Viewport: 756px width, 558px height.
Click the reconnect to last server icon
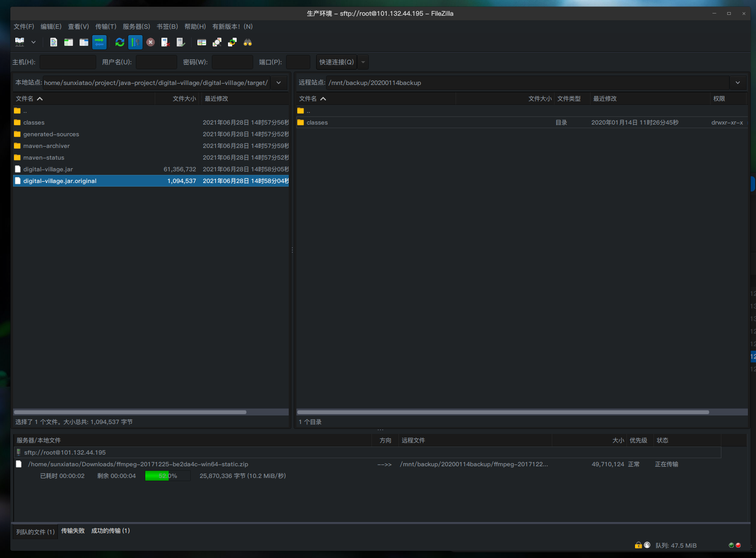click(181, 42)
